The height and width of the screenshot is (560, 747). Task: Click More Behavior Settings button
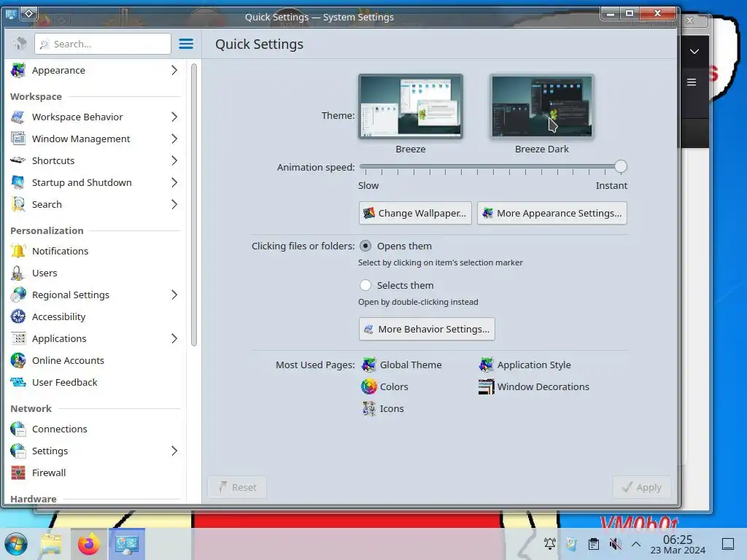tap(427, 329)
